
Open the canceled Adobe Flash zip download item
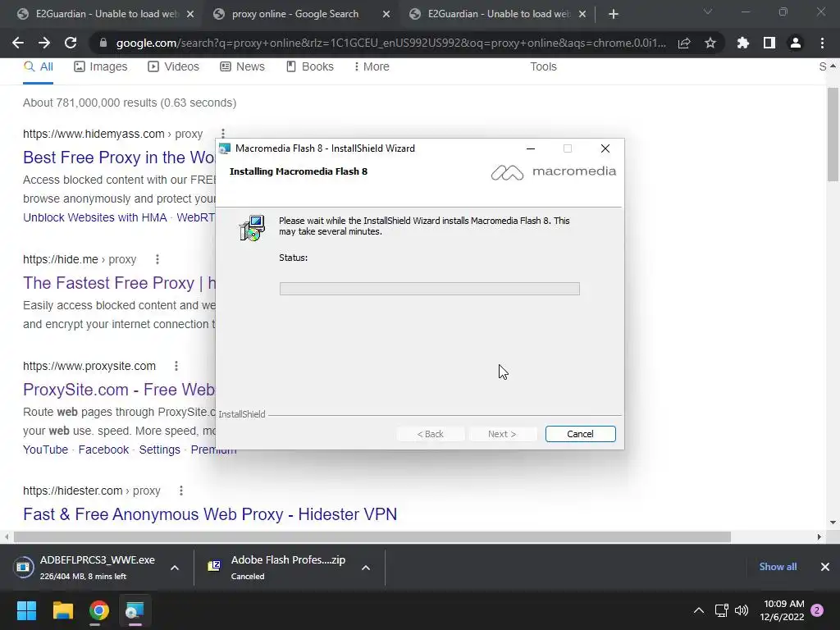click(x=279, y=568)
